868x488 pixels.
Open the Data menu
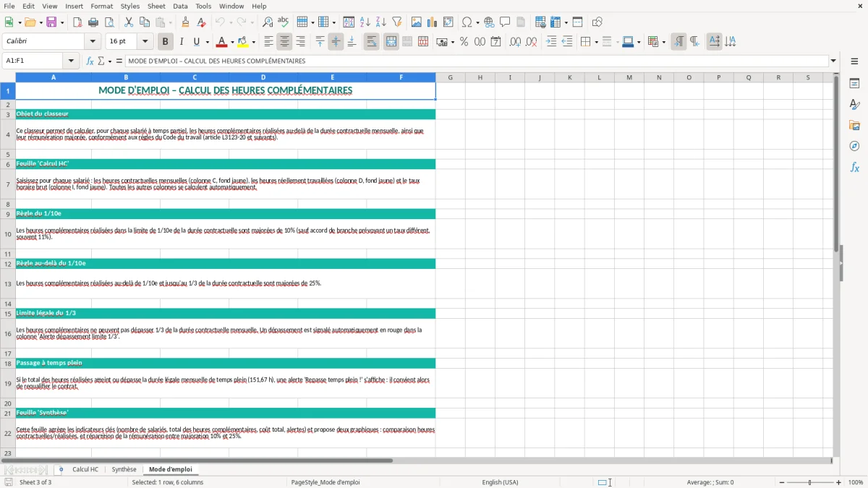coord(180,6)
